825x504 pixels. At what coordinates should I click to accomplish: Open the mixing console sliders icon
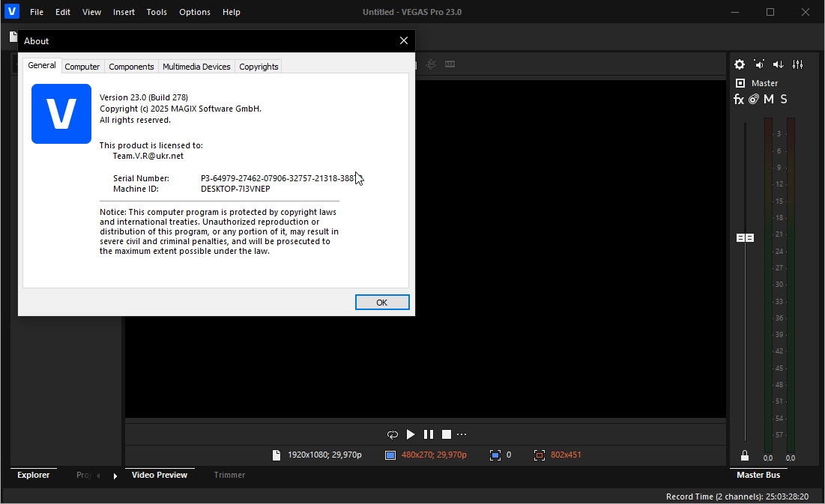coord(797,64)
